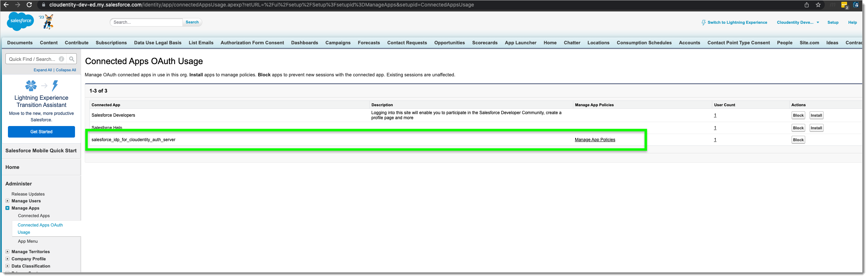Focus the Quick Find search box
The height and width of the screenshot is (278, 868).
tap(36, 59)
